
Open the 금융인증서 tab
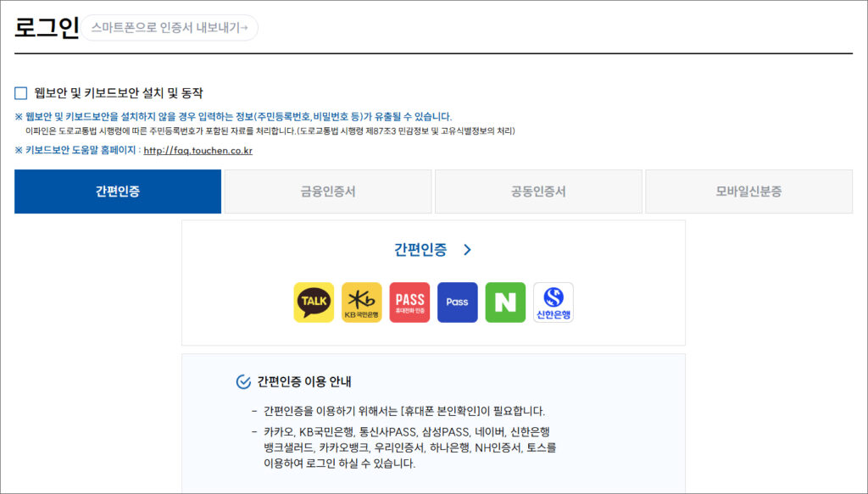(328, 191)
